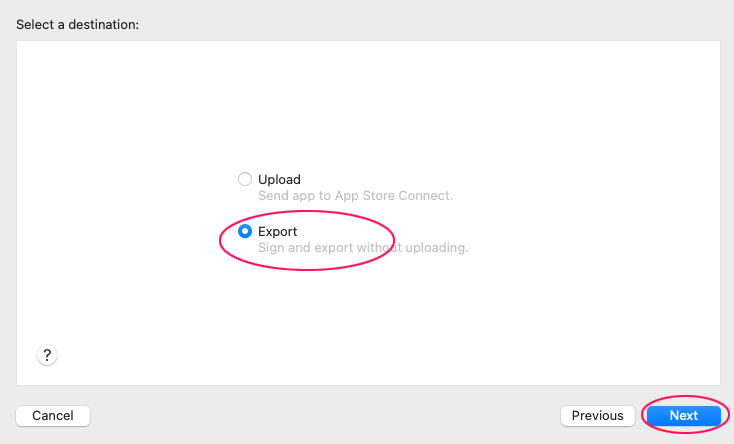Click the Export option label
Screen dimensions: 734x444
[x=278, y=231]
